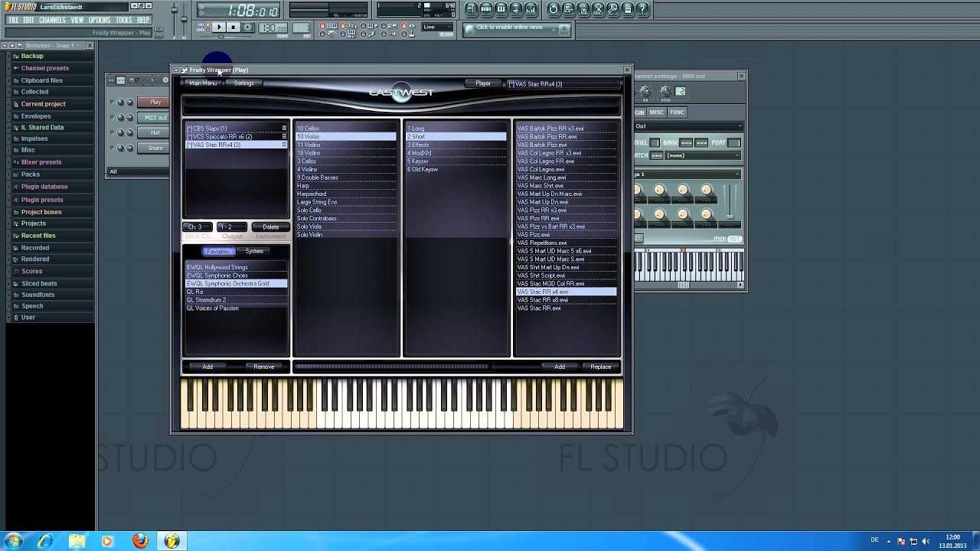Click the Fruity Wrapper plug icon
Viewport: 980px width, 551px height.
tap(184, 70)
